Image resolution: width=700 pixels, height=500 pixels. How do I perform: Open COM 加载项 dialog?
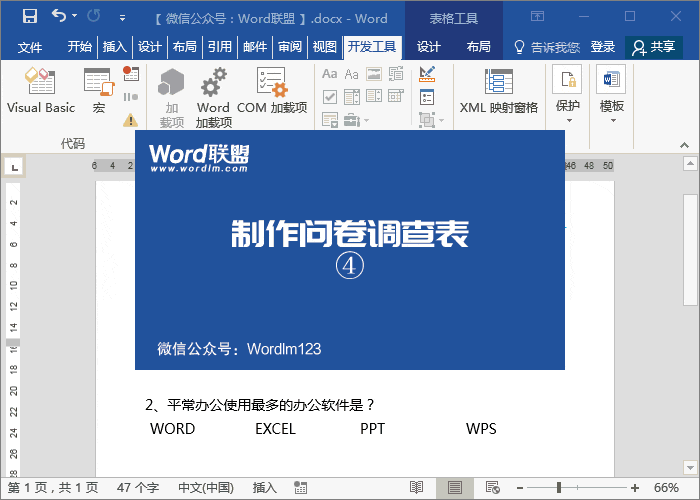[x=272, y=92]
